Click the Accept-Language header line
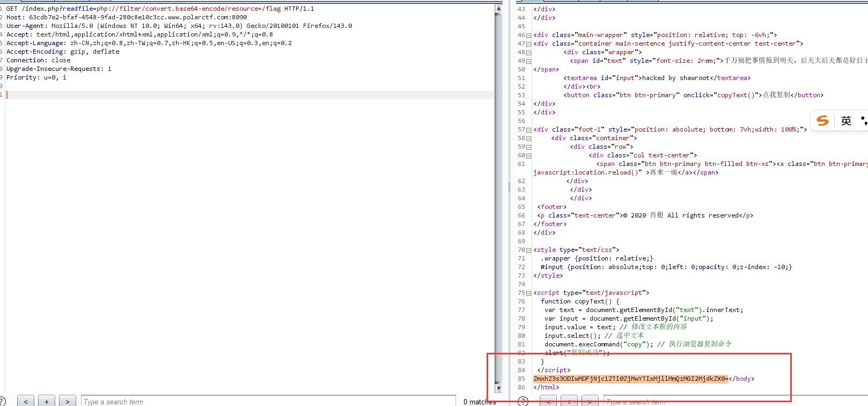 (149, 43)
